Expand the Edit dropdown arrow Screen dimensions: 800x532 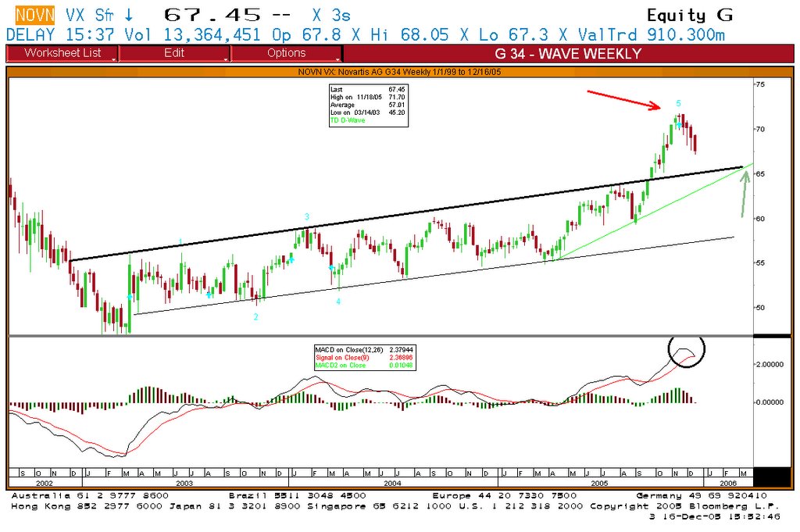(226, 59)
